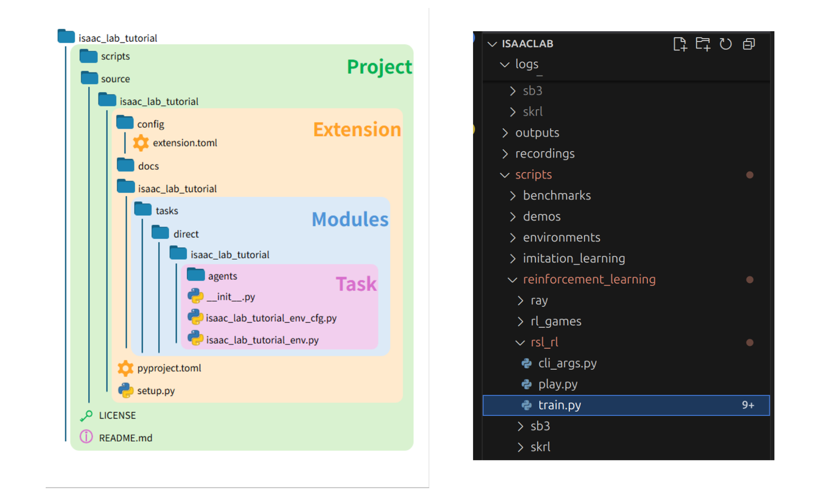The image size is (815, 504).
Task: Select the imitation_learning folder
Action: (x=574, y=259)
